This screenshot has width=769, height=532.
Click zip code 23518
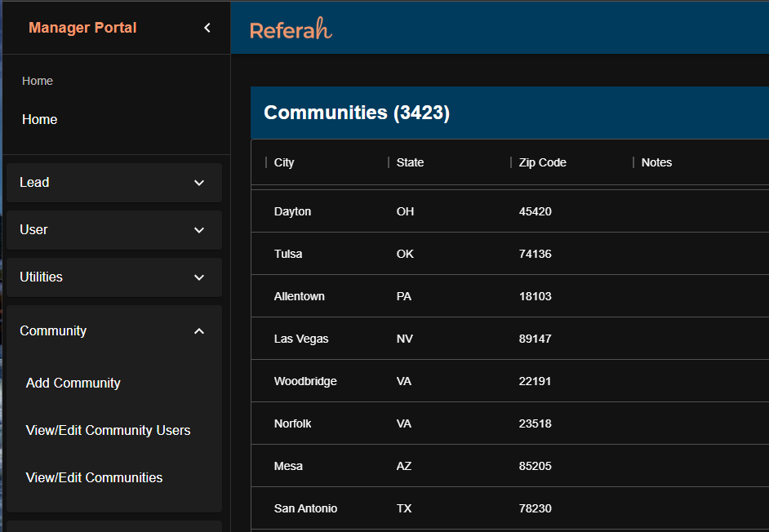(535, 423)
